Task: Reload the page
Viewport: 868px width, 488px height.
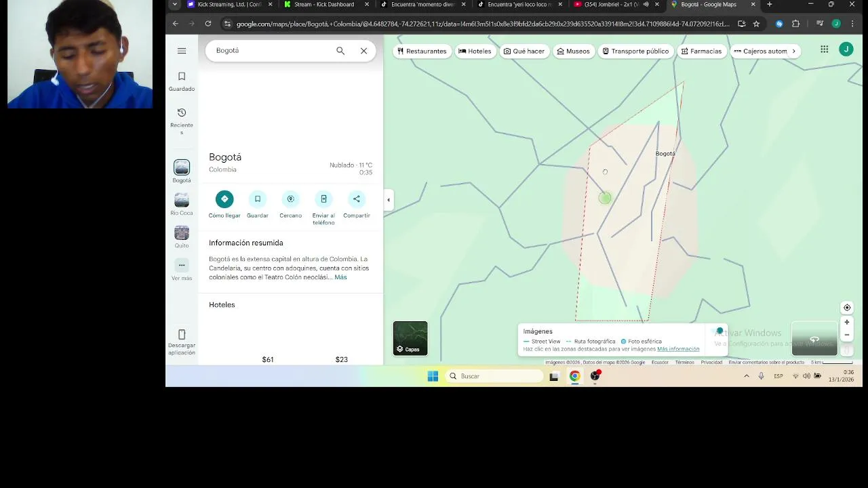Action: coord(208,24)
